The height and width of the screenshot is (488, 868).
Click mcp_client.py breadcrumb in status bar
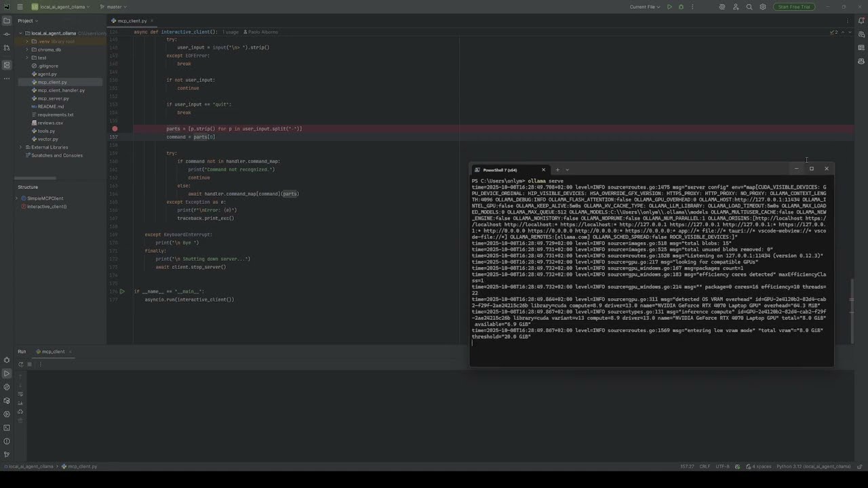(79, 466)
